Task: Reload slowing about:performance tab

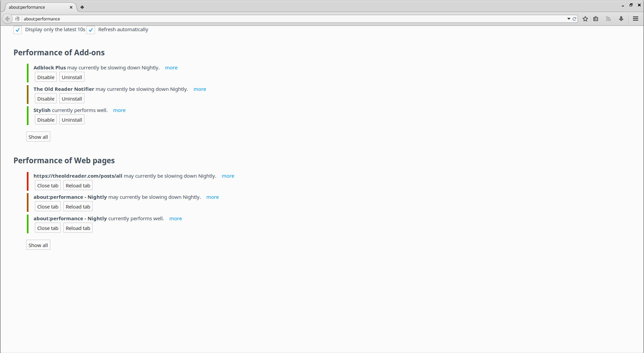Action: tap(78, 207)
